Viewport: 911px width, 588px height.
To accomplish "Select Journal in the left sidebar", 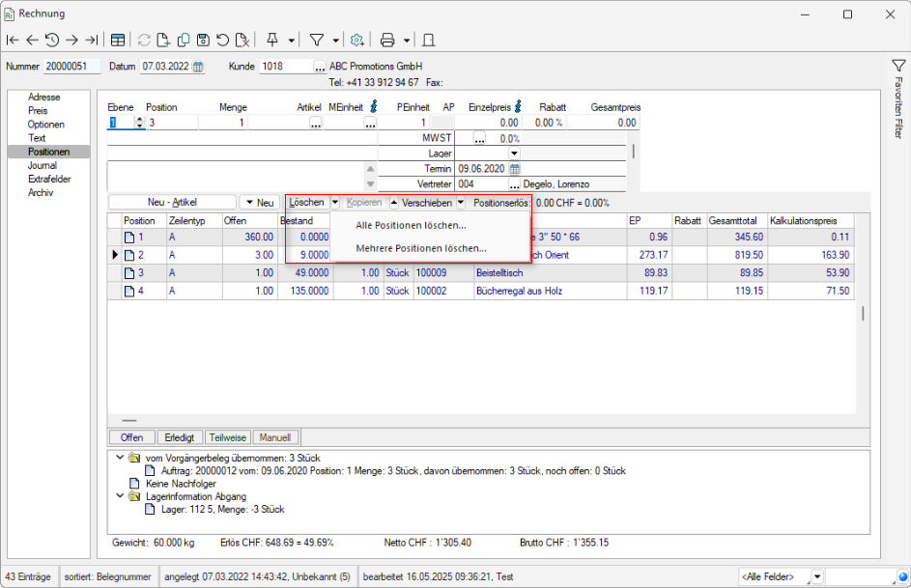I will coord(43,165).
